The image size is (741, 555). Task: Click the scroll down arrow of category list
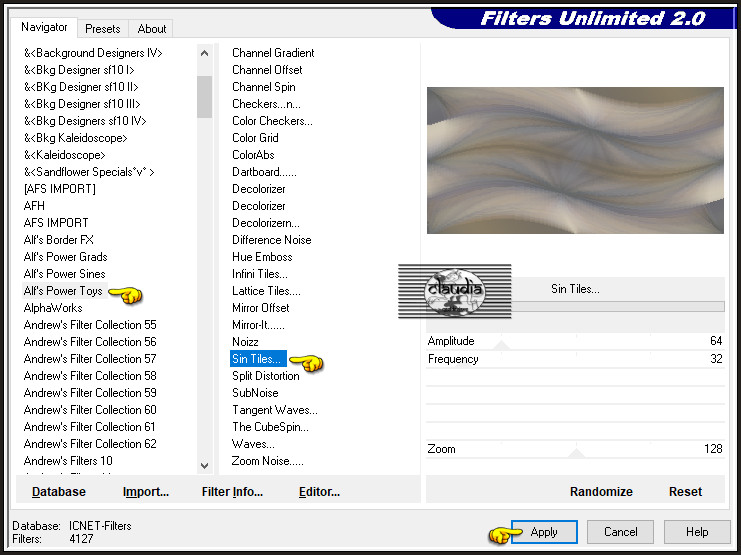pos(205,466)
